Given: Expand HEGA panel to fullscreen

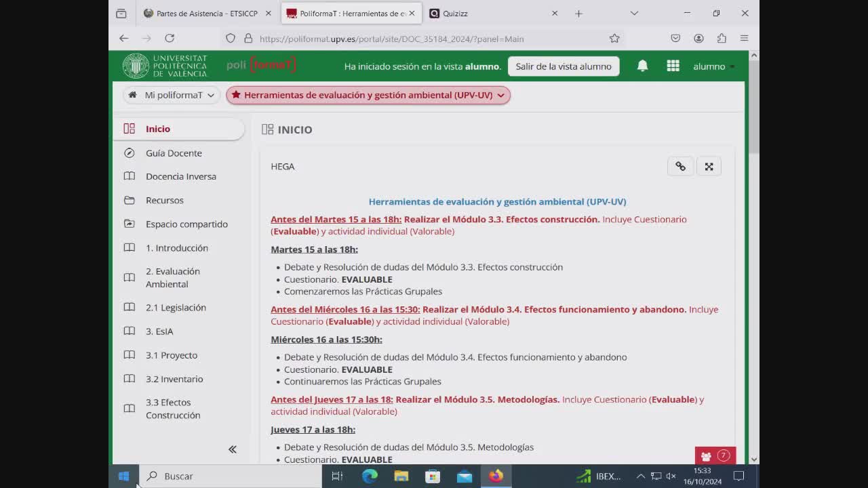Looking at the screenshot, I should 709,166.
